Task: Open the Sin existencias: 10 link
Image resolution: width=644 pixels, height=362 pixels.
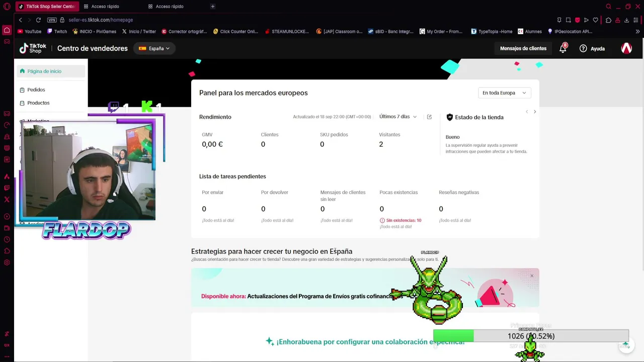Action: [x=400, y=220]
